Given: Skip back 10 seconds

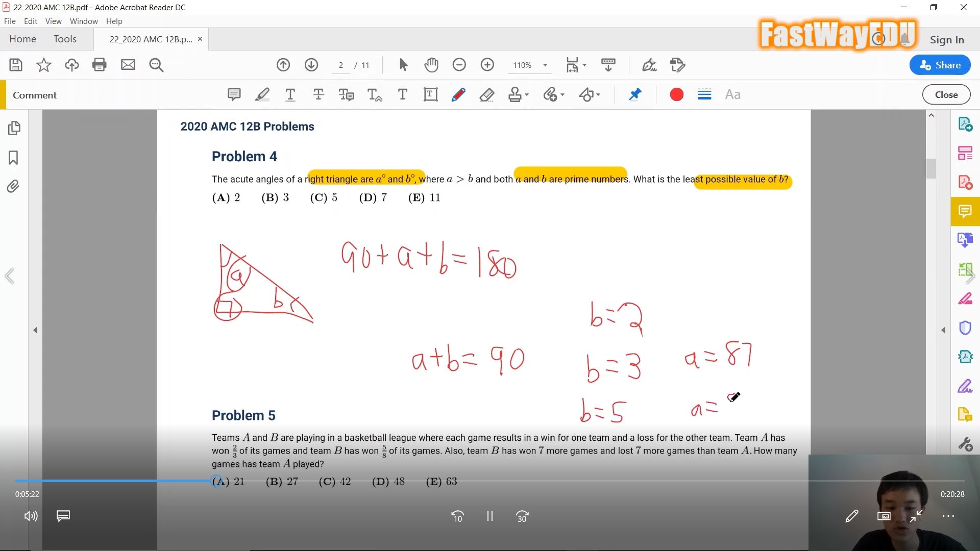Looking at the screenshot, I should pos(457,516).
